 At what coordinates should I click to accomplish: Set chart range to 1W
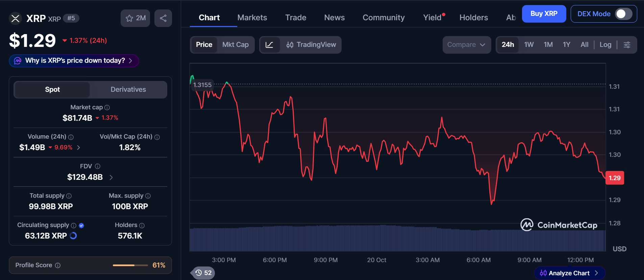[x=529, y=45]
